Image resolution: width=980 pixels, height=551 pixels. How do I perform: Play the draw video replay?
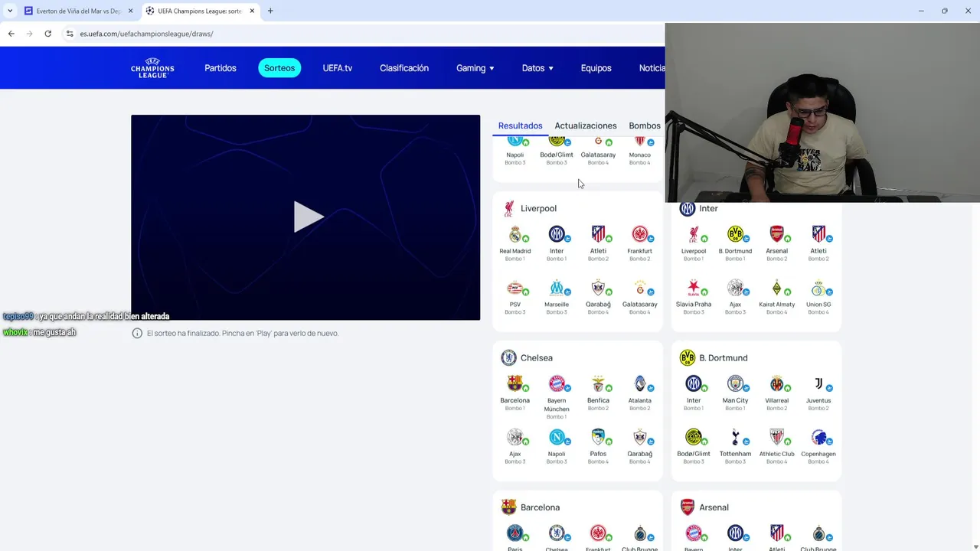(309, 217)
